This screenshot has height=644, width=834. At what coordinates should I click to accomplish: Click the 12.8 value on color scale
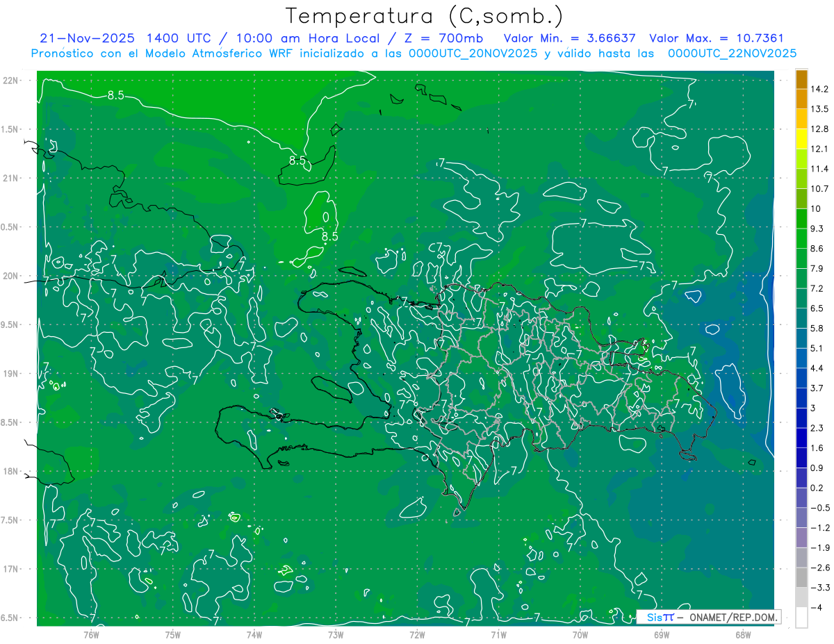[820, 129]
